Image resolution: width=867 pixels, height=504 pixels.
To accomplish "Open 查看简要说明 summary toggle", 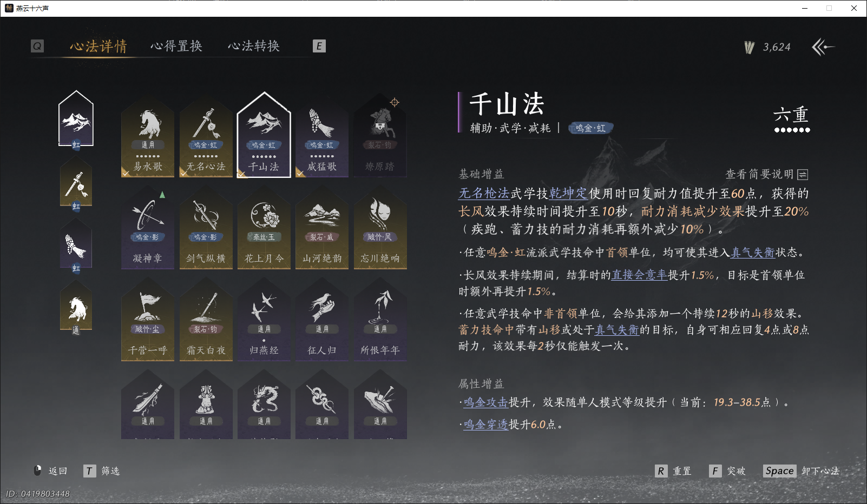I will (x=767, y=174).
